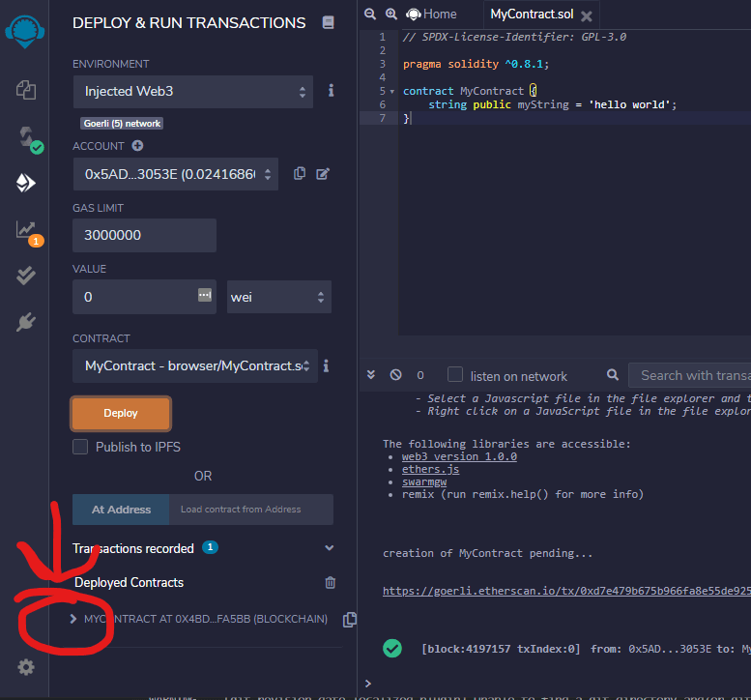Click the At Address button
Image resolution: width=751 pixels, height=700 pixels.
[x=121, y=510]
